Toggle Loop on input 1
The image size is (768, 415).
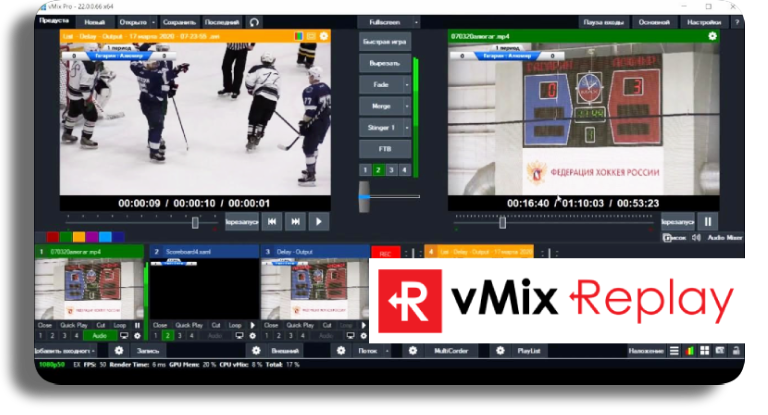(120, 325)
